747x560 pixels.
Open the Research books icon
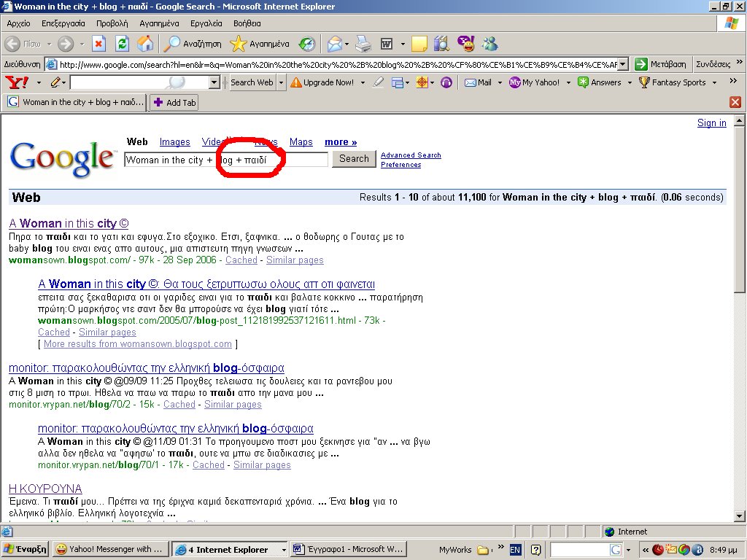[x=441, y=44]
